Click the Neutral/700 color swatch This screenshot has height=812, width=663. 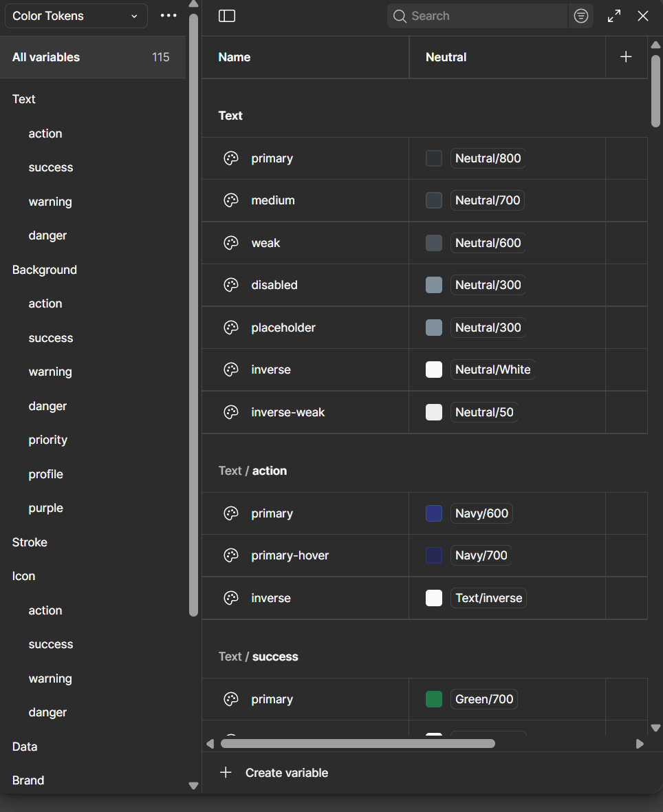(434, 200)
